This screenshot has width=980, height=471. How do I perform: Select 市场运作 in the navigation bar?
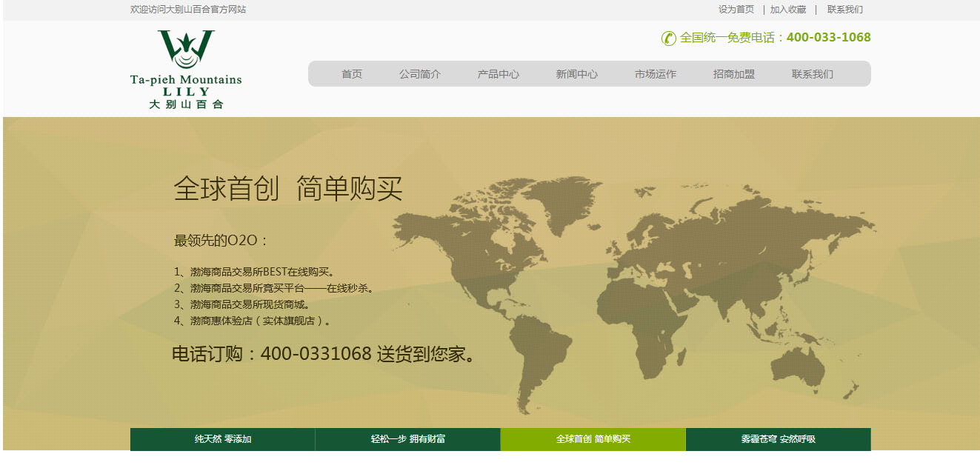[656, 74]
